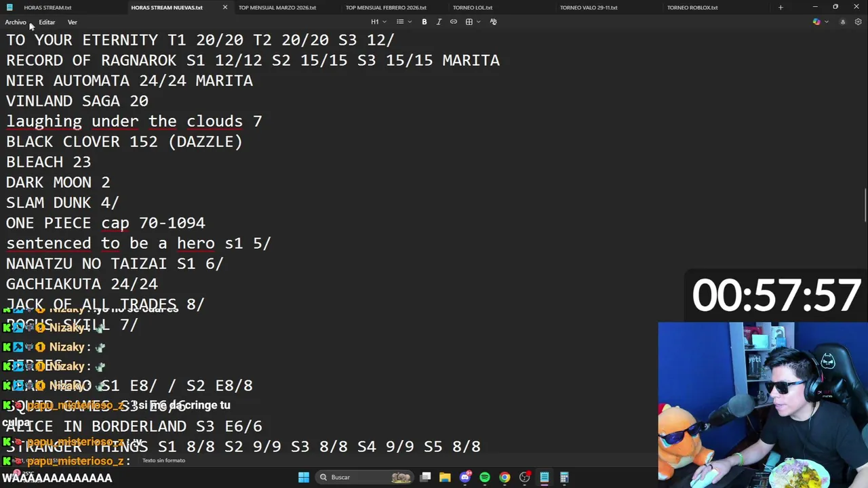Open Notepad settings gear

[x=858, y=22]
